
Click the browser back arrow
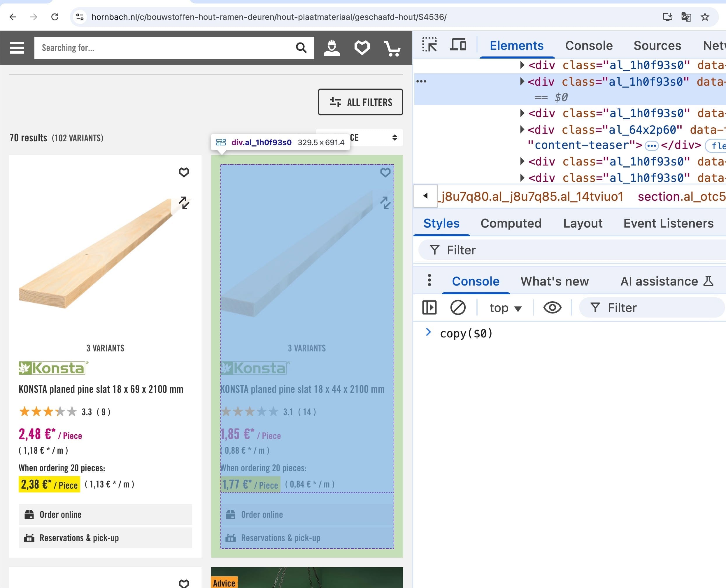tap(13, 17)
